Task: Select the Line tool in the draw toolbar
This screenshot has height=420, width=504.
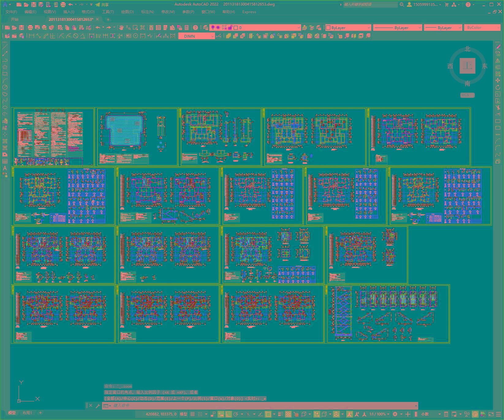Action: tap(5, 47)
